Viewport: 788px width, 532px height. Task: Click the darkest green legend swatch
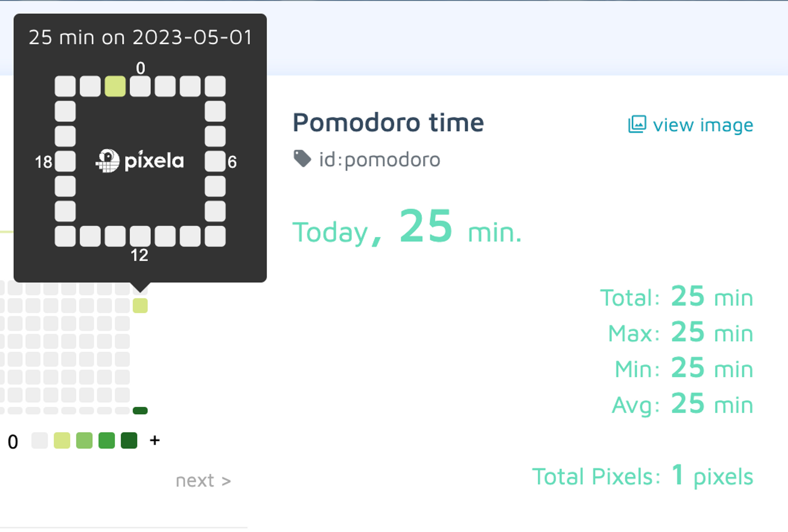coord(129,440)
